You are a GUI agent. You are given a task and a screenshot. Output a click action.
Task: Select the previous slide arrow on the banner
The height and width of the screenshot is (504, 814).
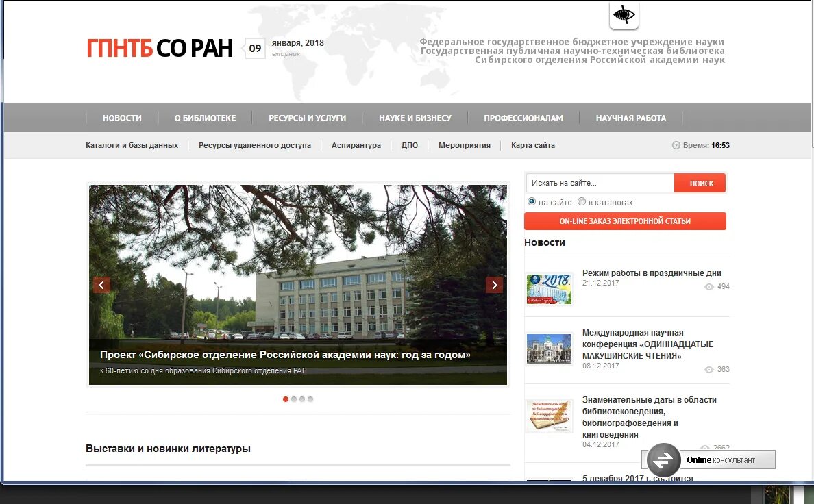[101, 285]
